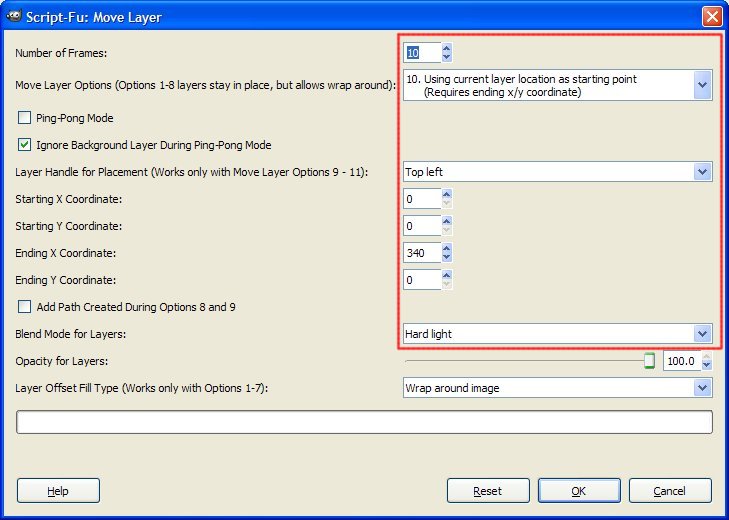This screenshot has width=729, height=520.
Task: Decrease Number of Frames with down arrow
Action: [446, 57]
